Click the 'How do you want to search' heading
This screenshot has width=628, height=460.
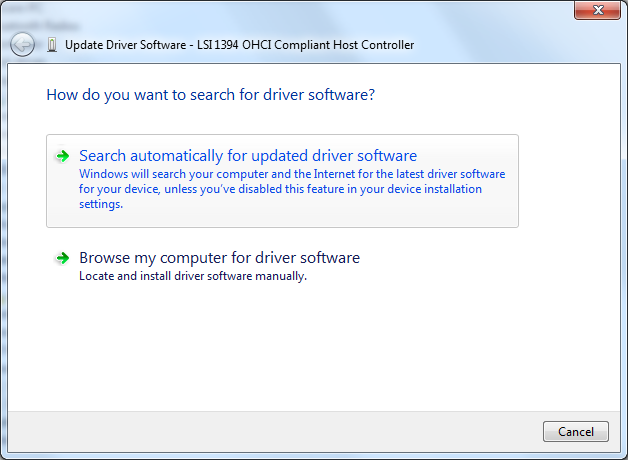211,95
